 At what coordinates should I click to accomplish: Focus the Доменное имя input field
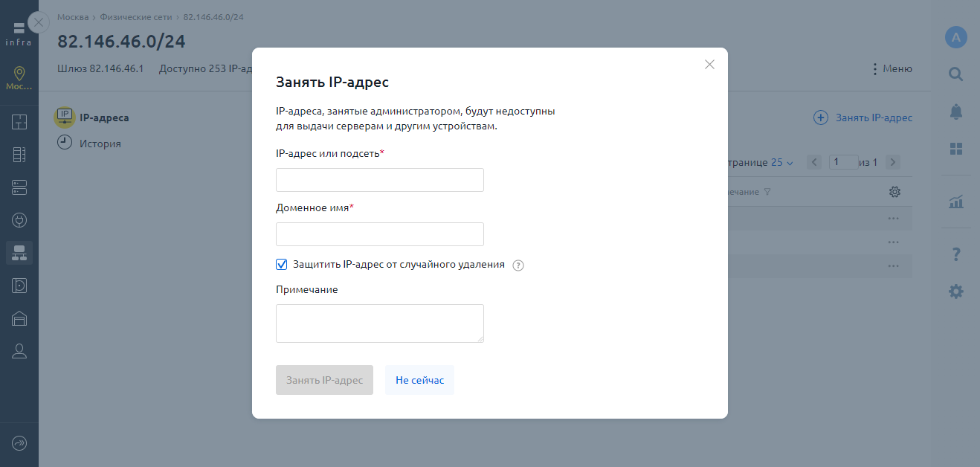379,234
